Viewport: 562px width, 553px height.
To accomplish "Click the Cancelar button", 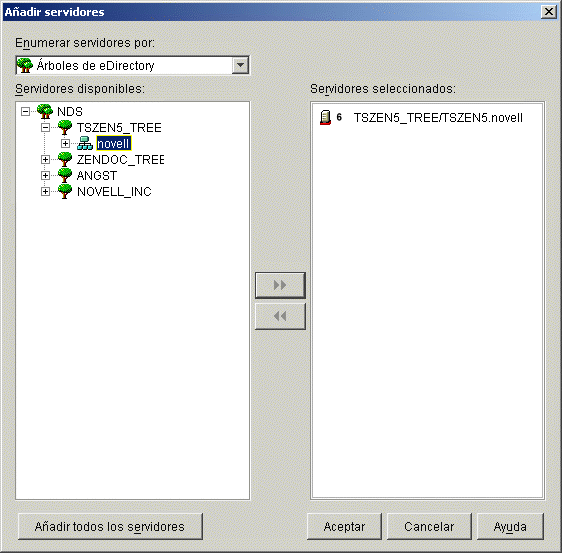I will coord(429,526).
